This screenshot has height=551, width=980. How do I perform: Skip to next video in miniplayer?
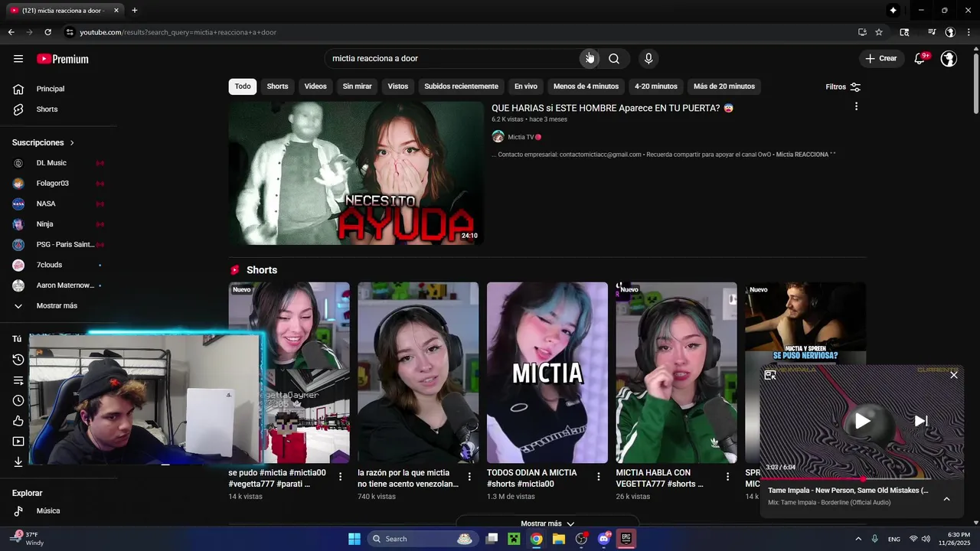tap(921, 421)
